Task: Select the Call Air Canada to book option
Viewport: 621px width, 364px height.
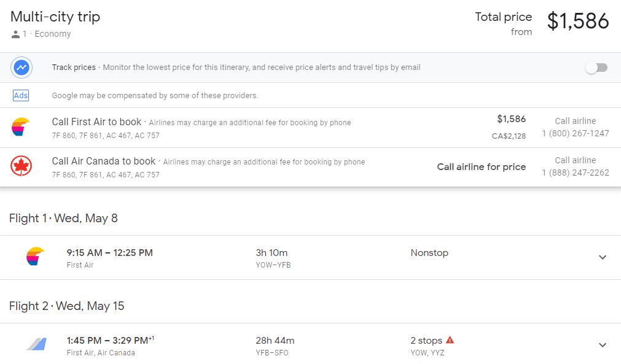Action: [x=103, y=161]
